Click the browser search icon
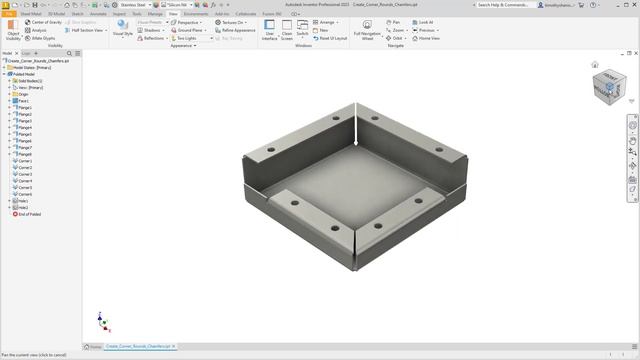This screenshot has height=360, width=640. pyautogui.click(x=69, y=53)
